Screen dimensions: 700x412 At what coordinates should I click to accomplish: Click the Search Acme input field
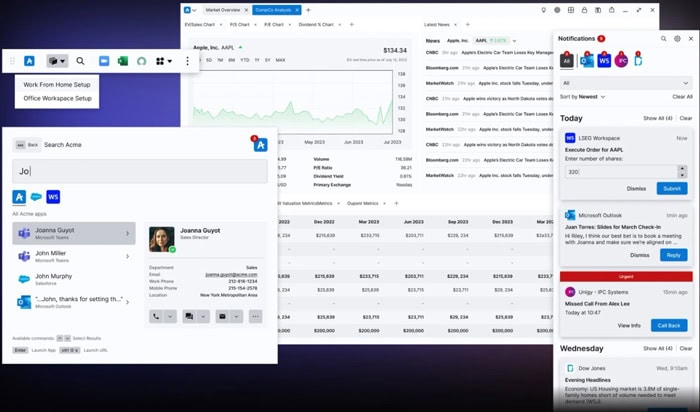140,171
